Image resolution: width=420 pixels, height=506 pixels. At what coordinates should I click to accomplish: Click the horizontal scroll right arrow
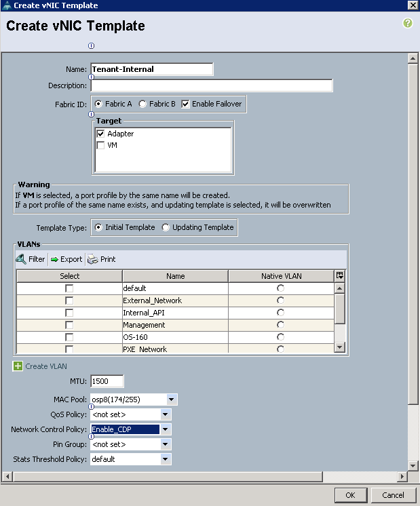(x=402, y=476)
